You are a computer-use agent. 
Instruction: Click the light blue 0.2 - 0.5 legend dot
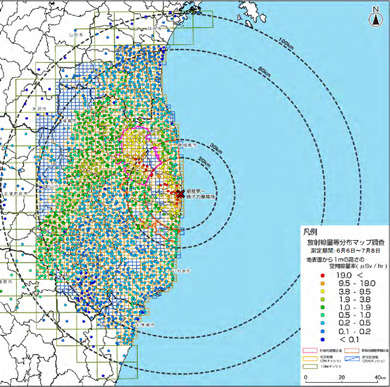[322, 324]
